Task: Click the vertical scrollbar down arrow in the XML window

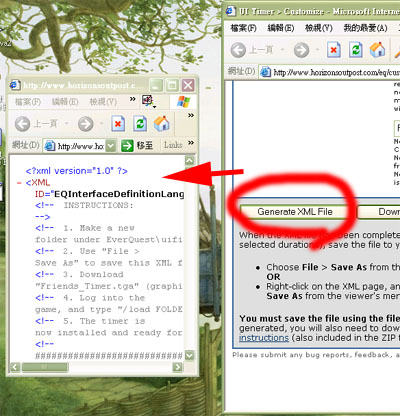Action: click(189, 355)
